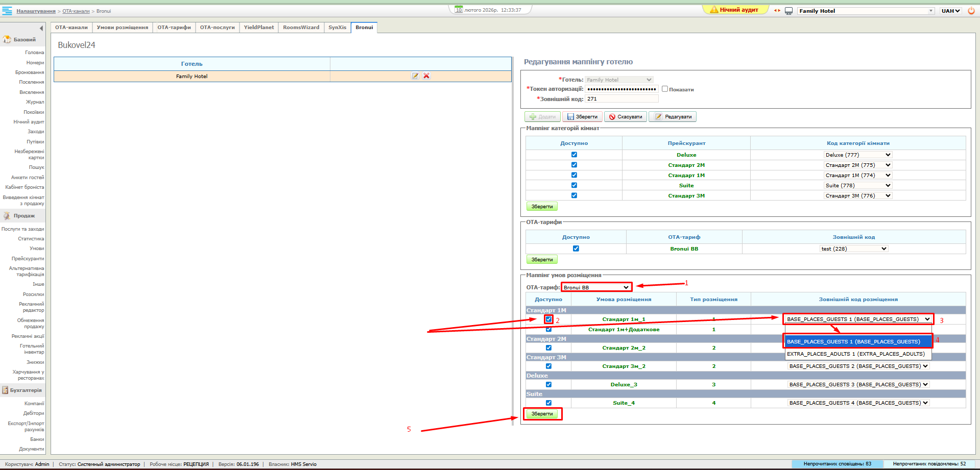Open Suite (778) room category code dropdown

pyautogui.click(x=858, y=185)
